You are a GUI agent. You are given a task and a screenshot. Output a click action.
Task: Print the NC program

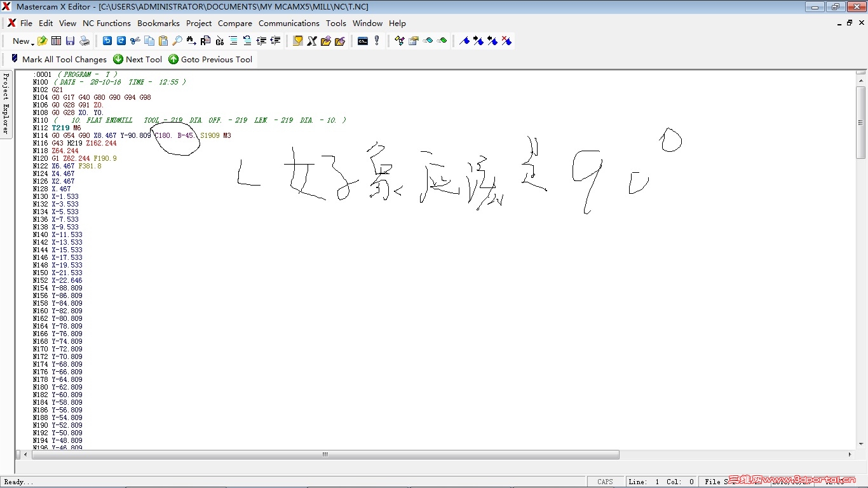pyautogui.click(x=85, y=41)
